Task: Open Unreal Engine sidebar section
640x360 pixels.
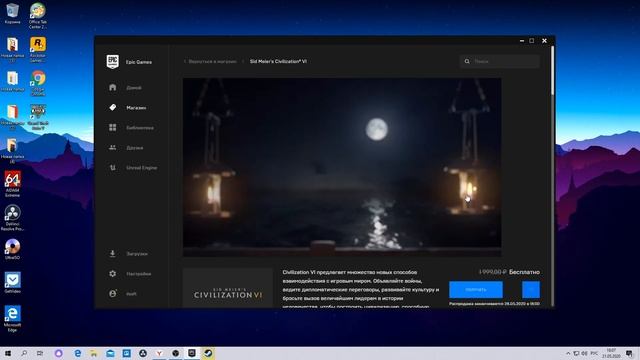Action: (x=132, y=168)
